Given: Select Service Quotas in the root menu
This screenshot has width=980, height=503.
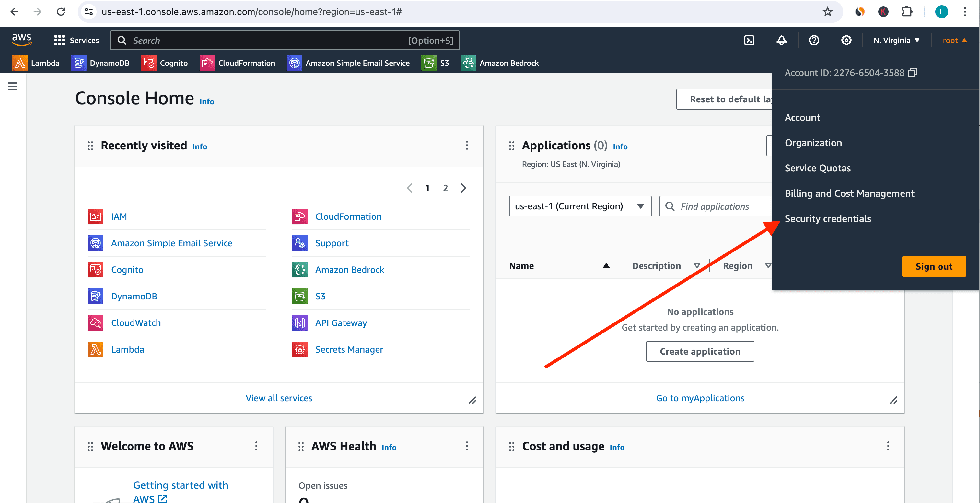Looking at the screenshot, I should (x=818, y=168).
